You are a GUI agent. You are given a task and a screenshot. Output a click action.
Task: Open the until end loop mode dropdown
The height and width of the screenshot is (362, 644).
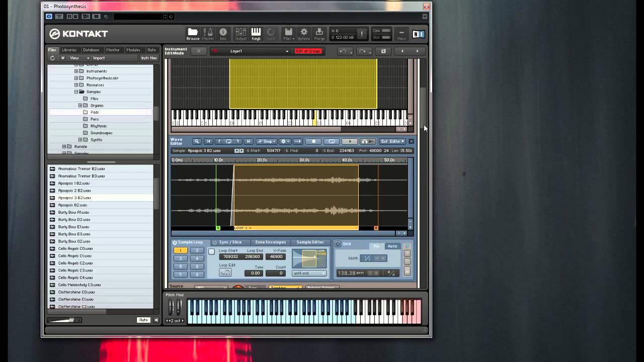click(x=309, y=273)
